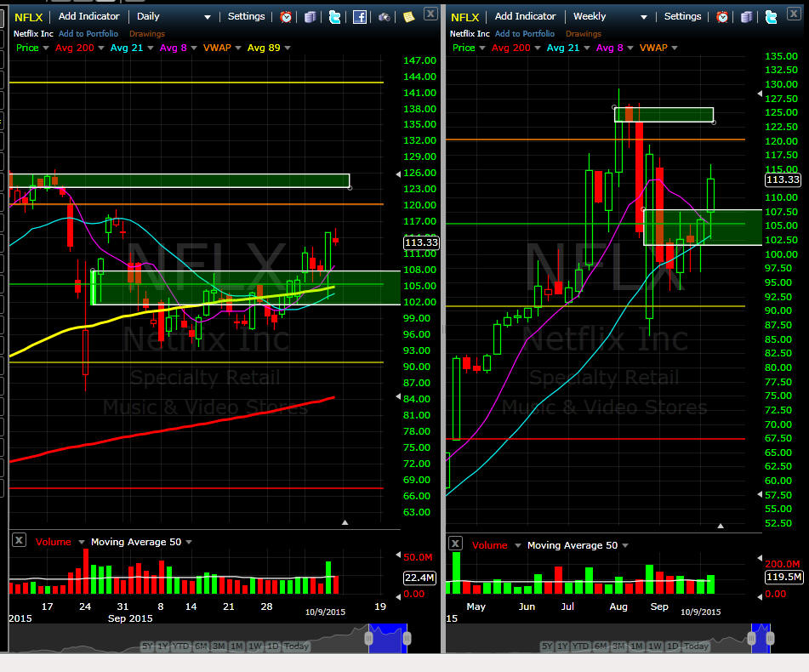Click the 119.5M volume label in Weekly chart

783,577
